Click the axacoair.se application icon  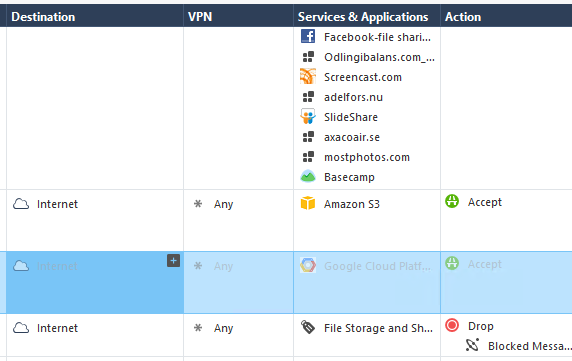click(x=308, y=137)
